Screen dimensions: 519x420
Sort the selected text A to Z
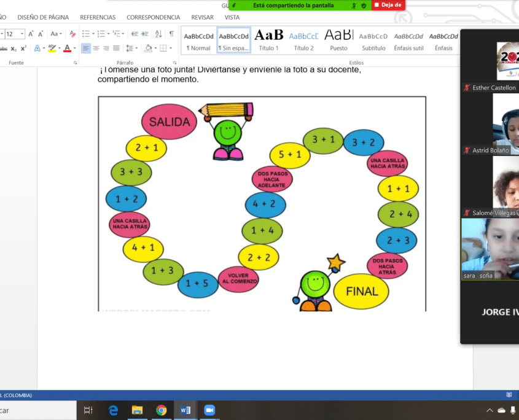tap(158, 34)
